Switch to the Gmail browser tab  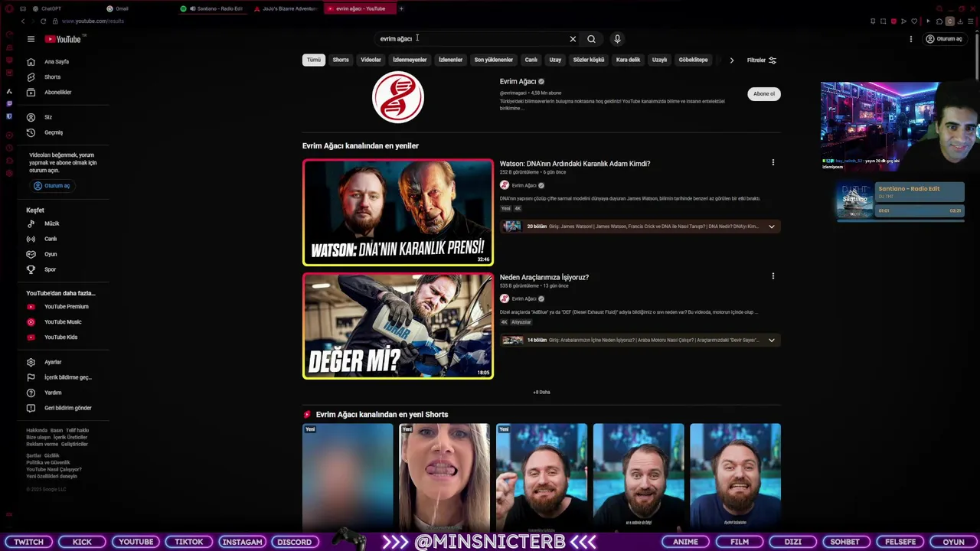[x=117, y=8]
